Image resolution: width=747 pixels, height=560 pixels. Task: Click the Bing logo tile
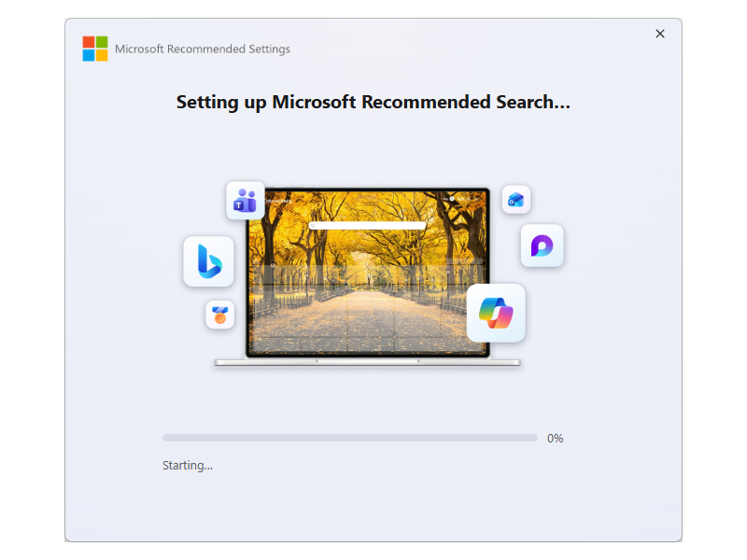coord(208,261)
